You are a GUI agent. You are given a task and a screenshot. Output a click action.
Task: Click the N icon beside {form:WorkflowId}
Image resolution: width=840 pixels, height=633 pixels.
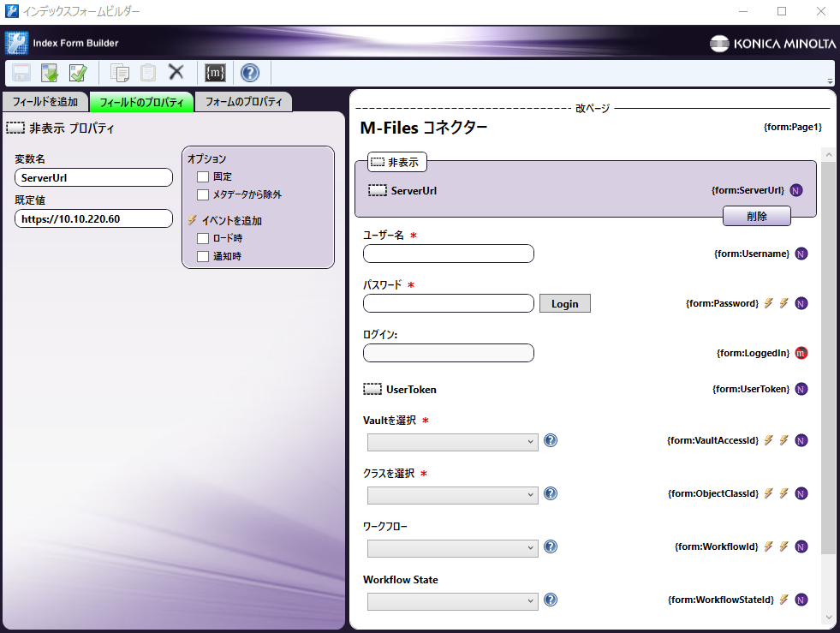coord(801,546)
